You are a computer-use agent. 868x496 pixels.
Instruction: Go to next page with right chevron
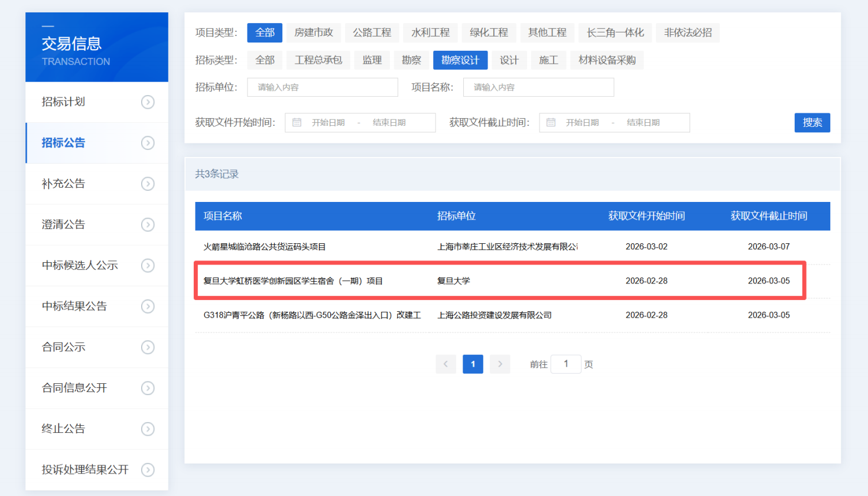tap(500, 364)
